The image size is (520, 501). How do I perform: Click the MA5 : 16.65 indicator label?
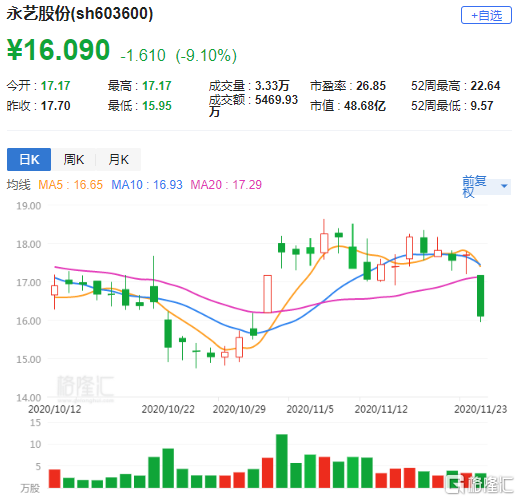coord(70,185)
